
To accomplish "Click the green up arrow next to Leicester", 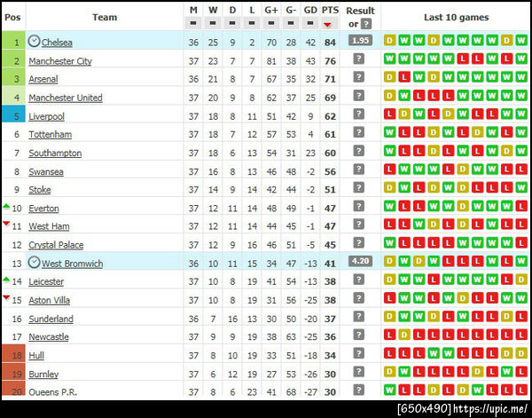I will (6, 280).
